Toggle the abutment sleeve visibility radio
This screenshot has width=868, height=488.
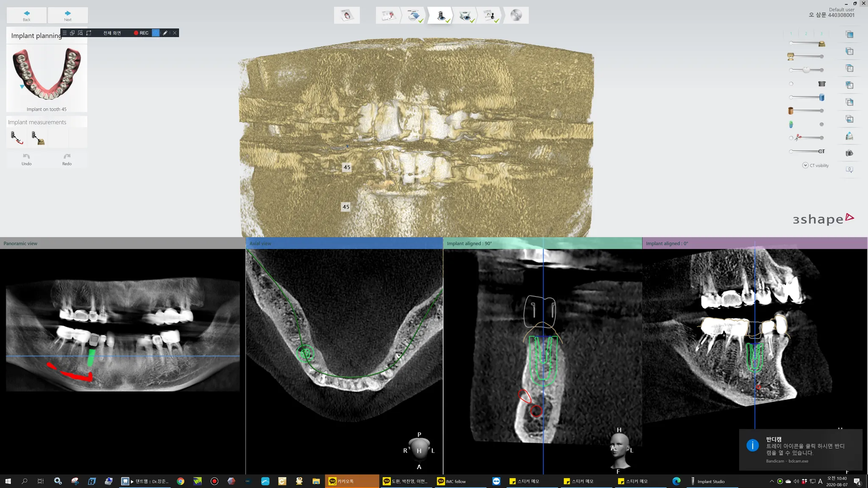click(x=791, y=84)
